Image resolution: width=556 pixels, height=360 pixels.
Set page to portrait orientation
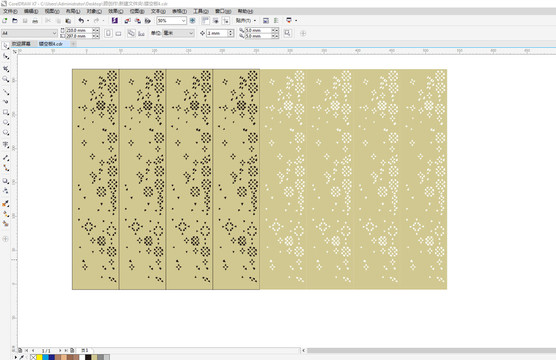coord(108,33)
